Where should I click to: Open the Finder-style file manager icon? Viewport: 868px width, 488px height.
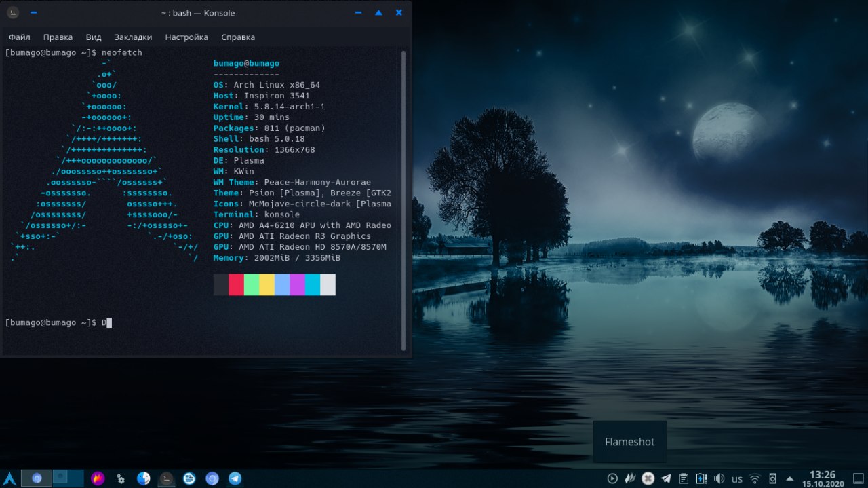[x=143, y=478]
